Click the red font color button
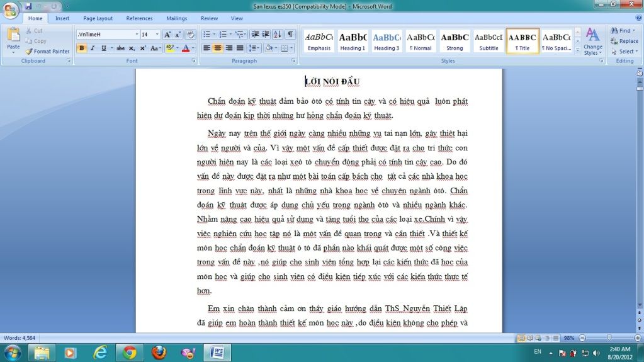 (x=186, y=48)
